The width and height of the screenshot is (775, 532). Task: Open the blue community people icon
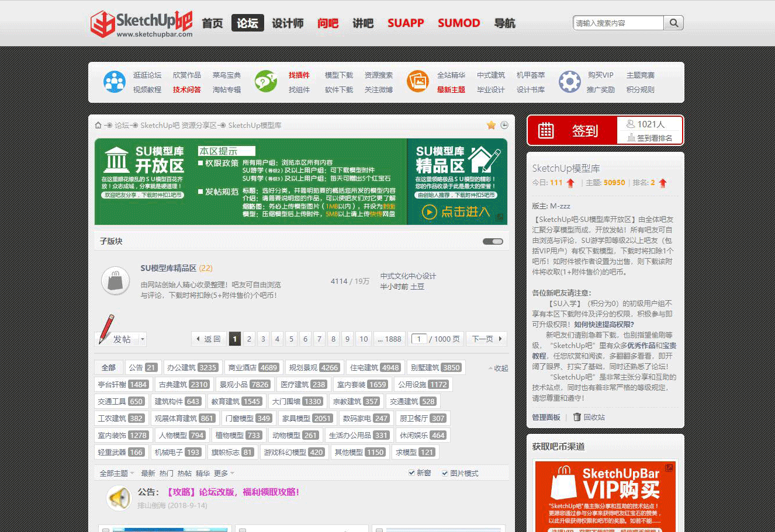(x=115, y=82)
